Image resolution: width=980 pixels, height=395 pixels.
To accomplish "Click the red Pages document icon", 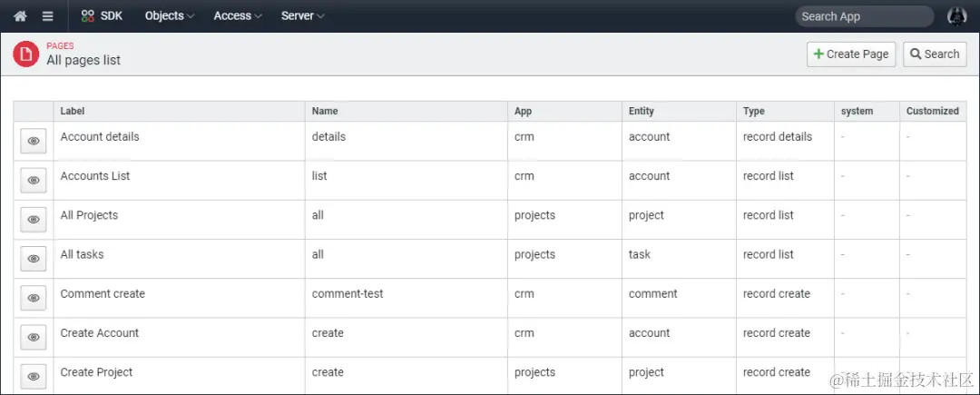I will [x=26, y=54].
